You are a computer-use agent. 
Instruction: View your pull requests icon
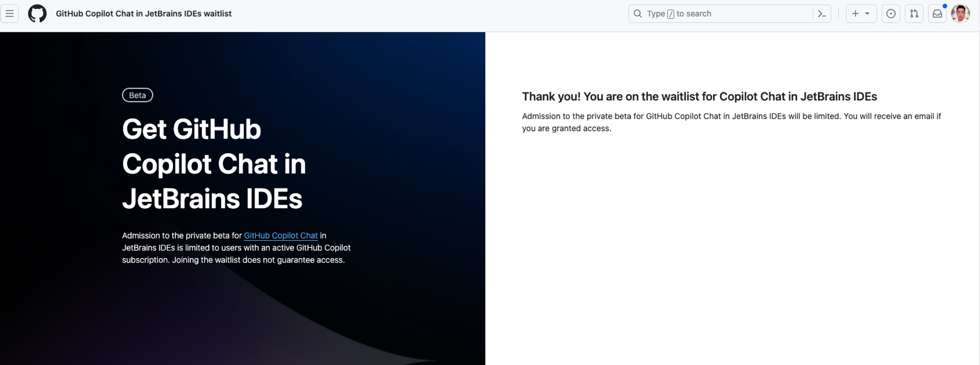(914, 14)
